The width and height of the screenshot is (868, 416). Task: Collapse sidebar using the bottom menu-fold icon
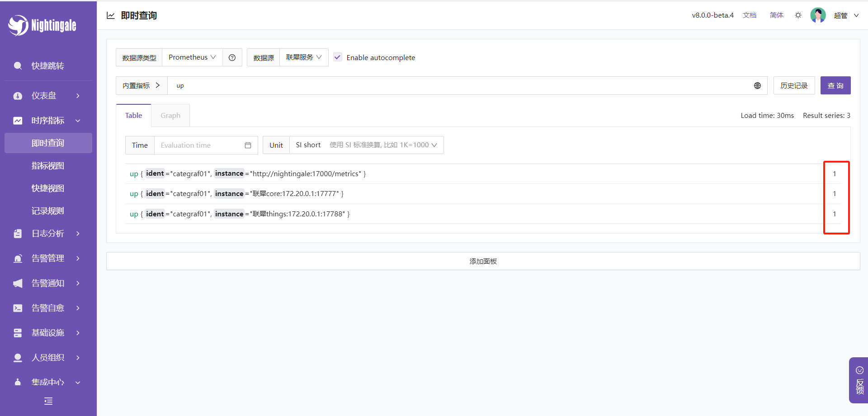click(48, 401)
